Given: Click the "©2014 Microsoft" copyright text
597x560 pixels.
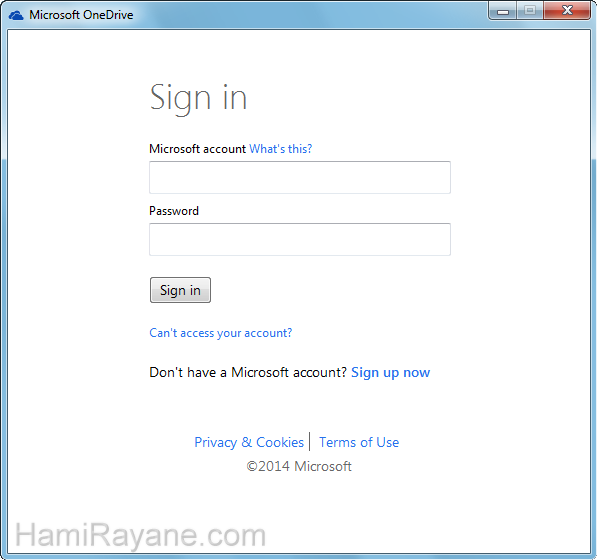Looking at the screenshot, I should click(x=299, y=466).
